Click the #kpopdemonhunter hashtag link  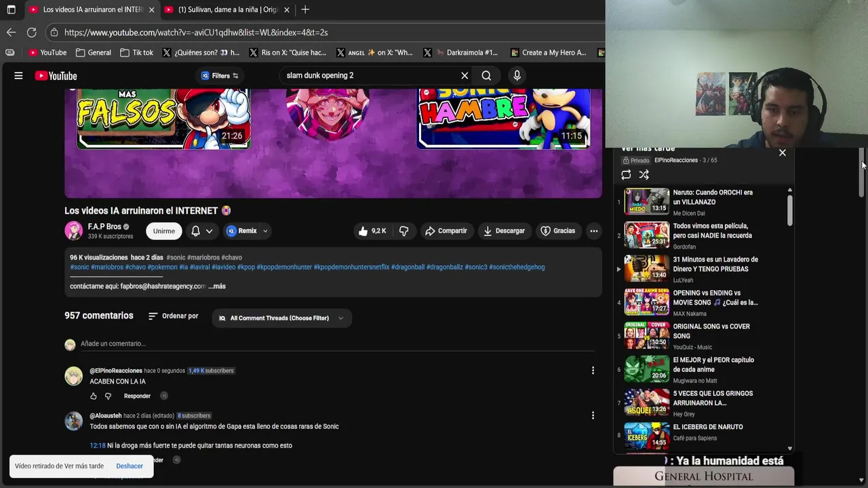(x=284, y=267)
